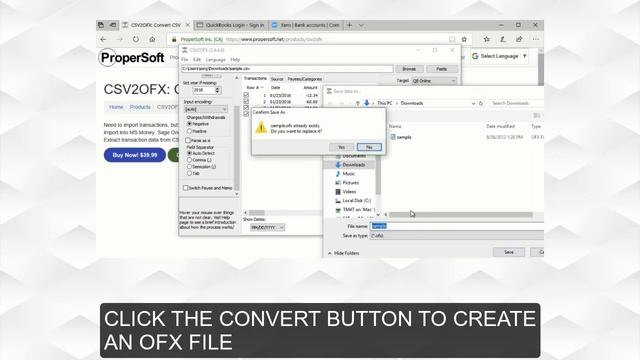Image resolution: width=640 pixels, height=360 pixels.
Task: Click the Search Downloads field
Action: tap(516, 103)
